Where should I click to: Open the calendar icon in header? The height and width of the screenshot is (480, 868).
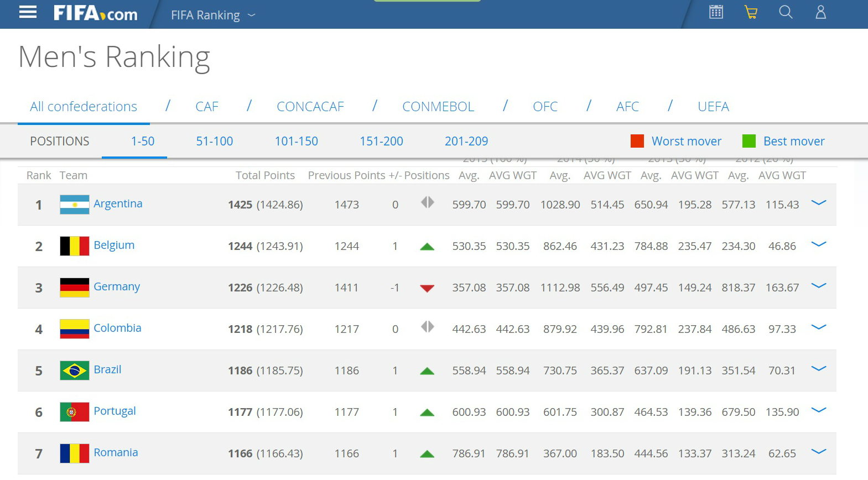(x=716, y=12)
